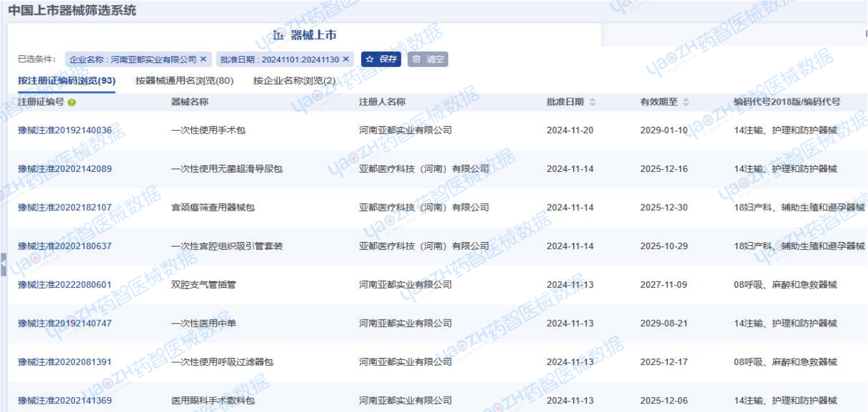Remove the 企业名称 filter tag

tap(203, 59)
